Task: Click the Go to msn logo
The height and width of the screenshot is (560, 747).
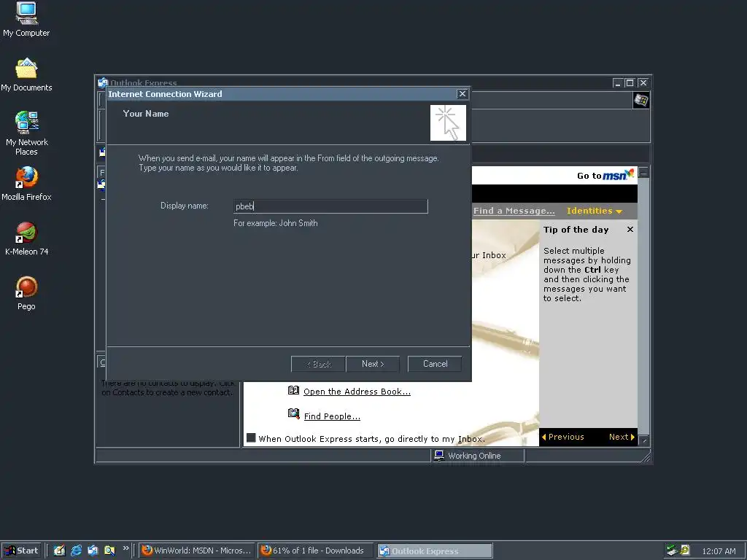Action: coord(605,175)
